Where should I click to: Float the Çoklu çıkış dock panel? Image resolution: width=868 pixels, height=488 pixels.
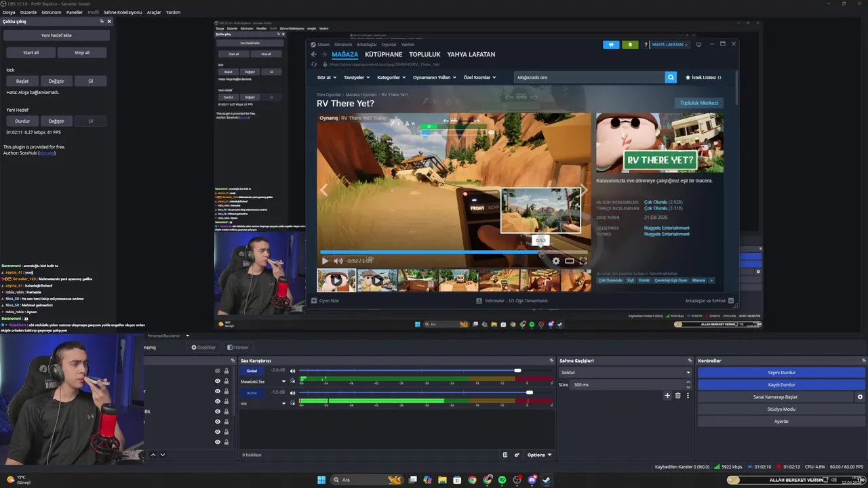102,21
